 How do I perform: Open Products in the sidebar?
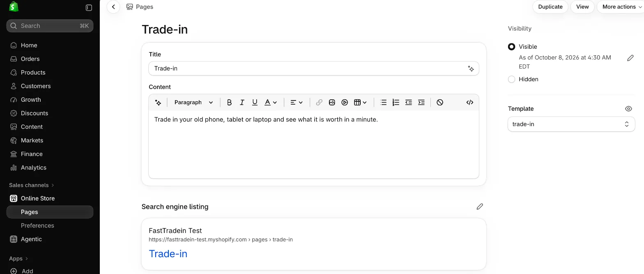coord(50,73)
